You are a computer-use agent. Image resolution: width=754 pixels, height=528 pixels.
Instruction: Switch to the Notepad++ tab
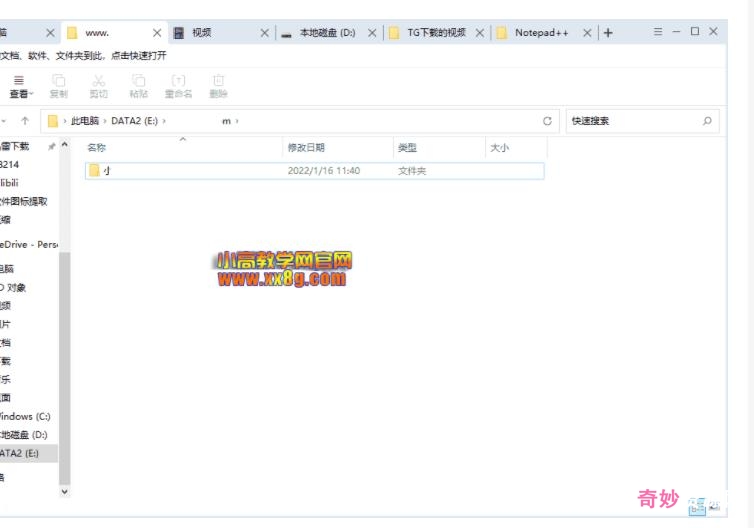point(544,33)
